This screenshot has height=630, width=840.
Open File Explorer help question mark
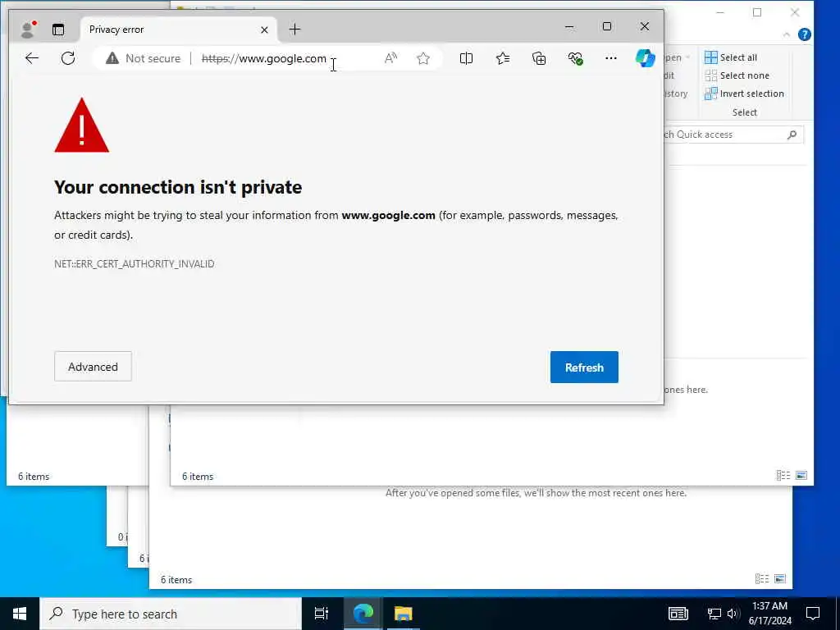click(x=804, y=34)
